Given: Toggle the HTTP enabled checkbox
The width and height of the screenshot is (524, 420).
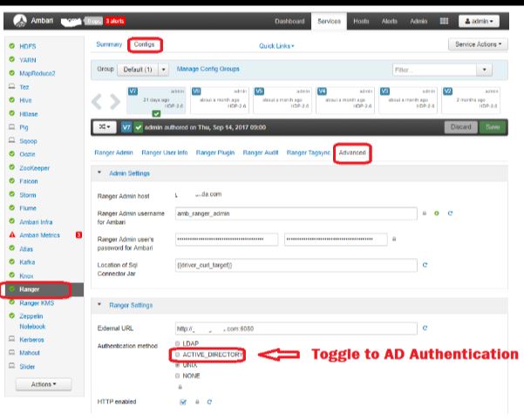Looking at the screenshot, I should (183, 402).
